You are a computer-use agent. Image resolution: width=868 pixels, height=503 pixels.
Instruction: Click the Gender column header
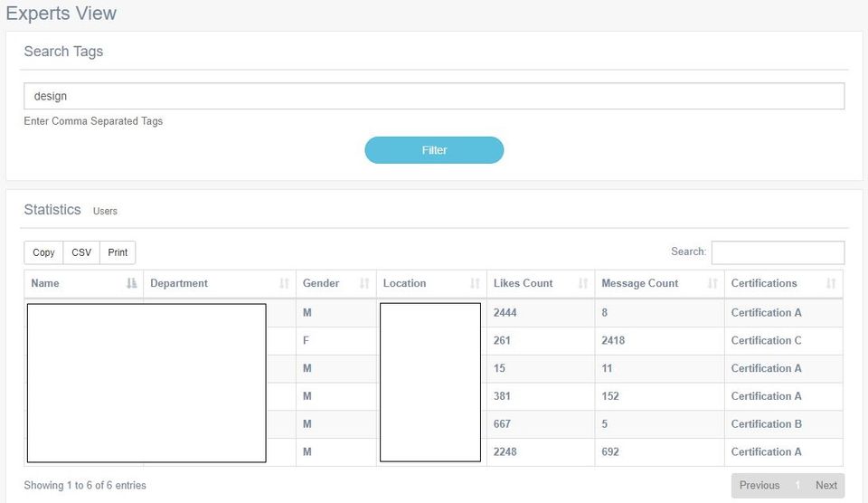coord(336,283)
